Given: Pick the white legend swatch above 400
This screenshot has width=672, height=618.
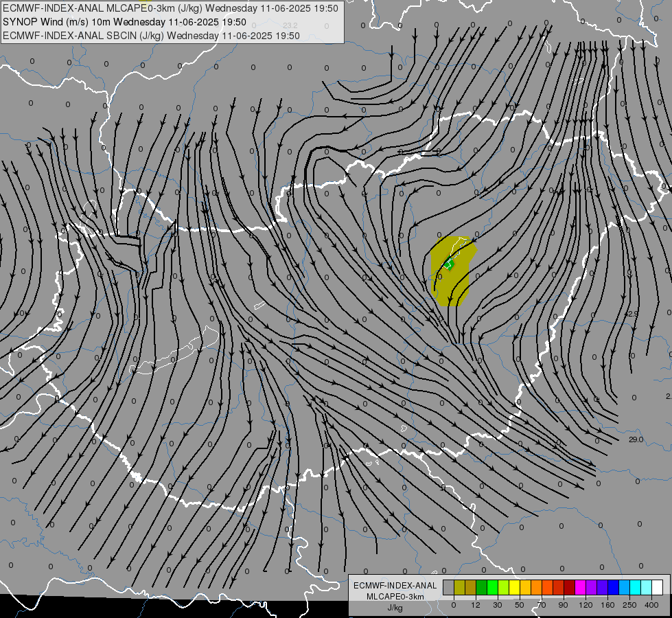Looking at the screenshot, I should coord(658,587).
